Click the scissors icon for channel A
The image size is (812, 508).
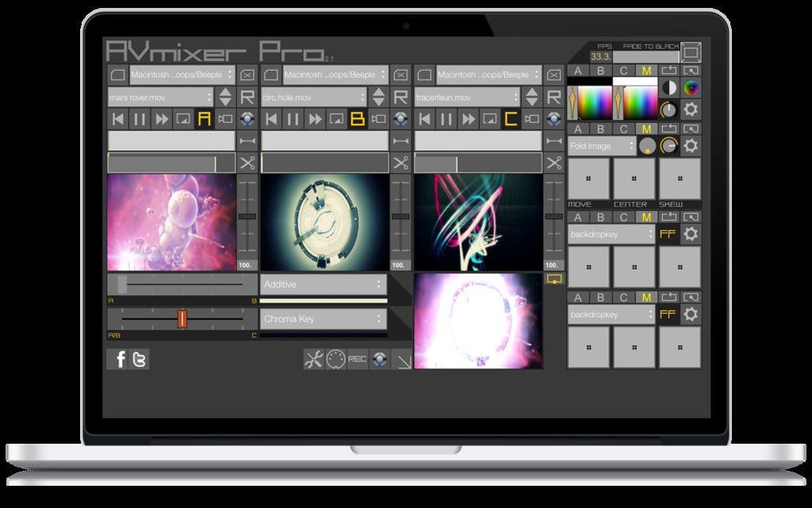[247, 164]
